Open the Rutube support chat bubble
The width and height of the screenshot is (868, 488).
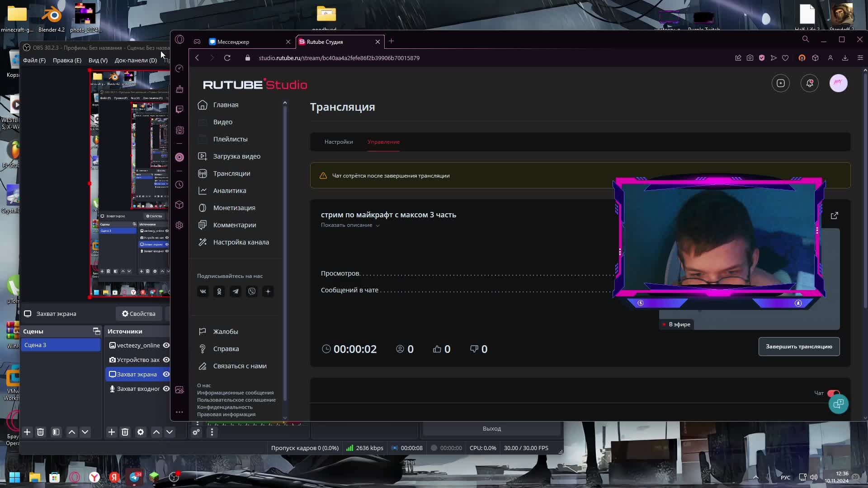[x=839, y=404]
